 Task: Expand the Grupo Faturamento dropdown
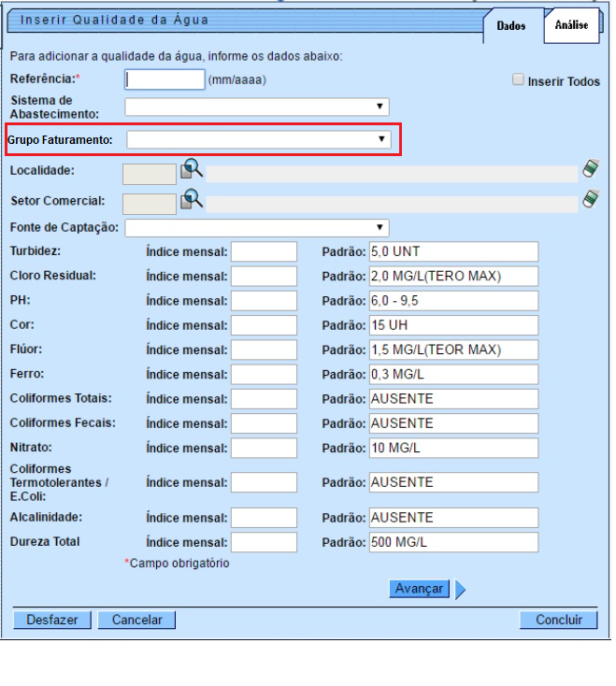(258, 139)
